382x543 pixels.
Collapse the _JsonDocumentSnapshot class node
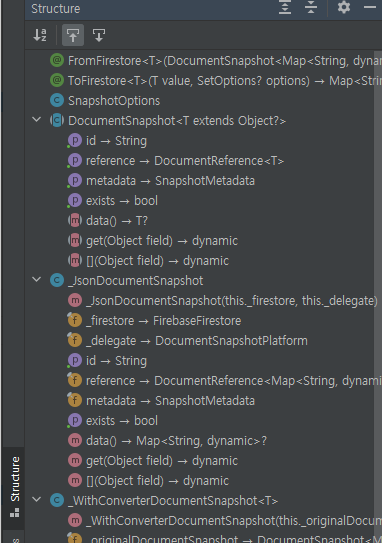click(36, 280)
